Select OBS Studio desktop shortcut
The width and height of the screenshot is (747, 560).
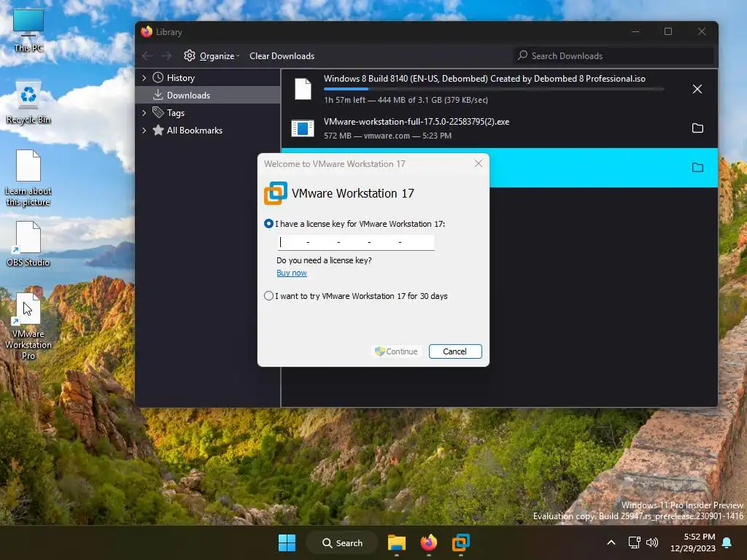pyautogui.click(x=28, y=244)
